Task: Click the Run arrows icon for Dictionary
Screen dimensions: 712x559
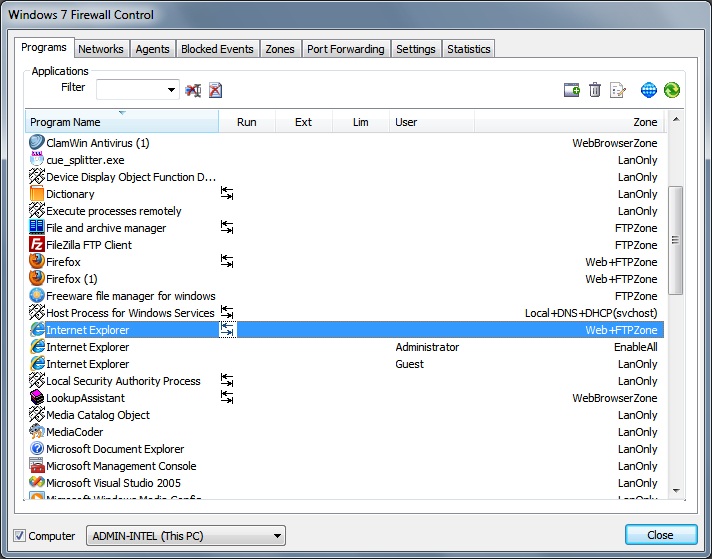Action: click(x=227, y=194)
